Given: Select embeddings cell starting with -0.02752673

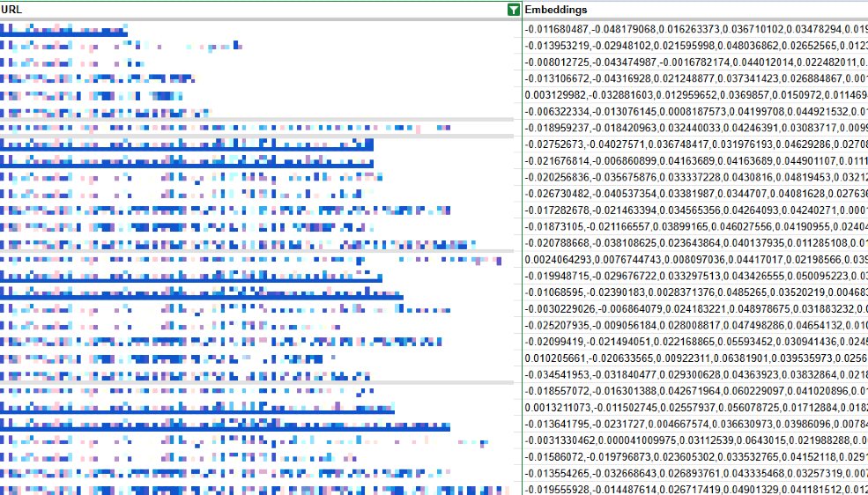Looking at the screenshot, I should pos(695,144).
